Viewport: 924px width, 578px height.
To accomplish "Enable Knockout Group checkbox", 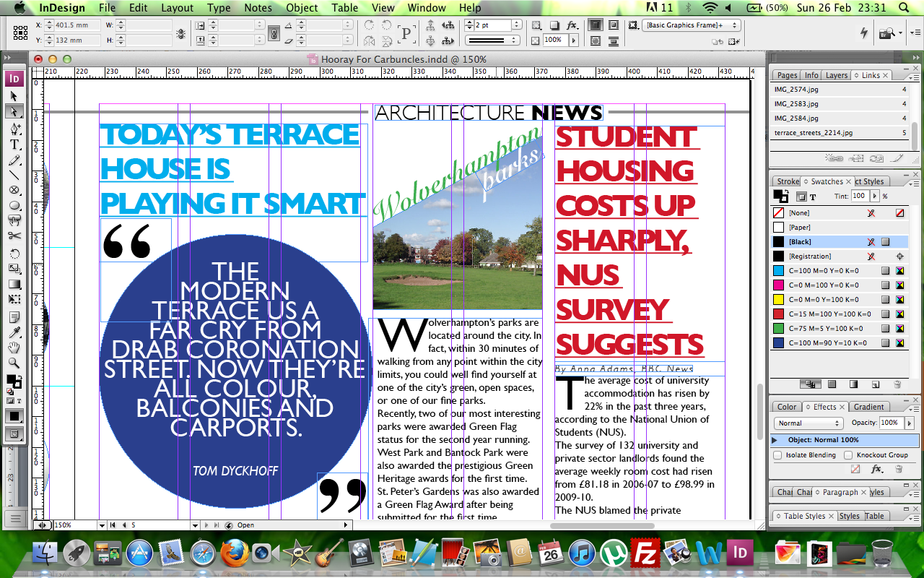I will pyautogui.click(x=847, y=455).
